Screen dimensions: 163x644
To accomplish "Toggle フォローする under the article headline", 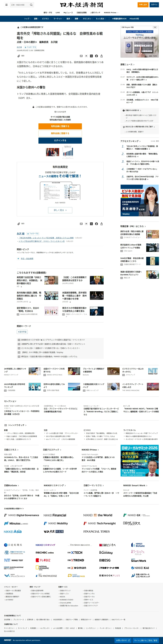I will (x=30, y=47).
